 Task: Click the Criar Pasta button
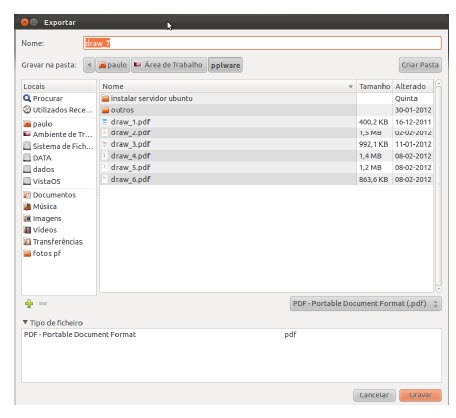coord(420,65)
